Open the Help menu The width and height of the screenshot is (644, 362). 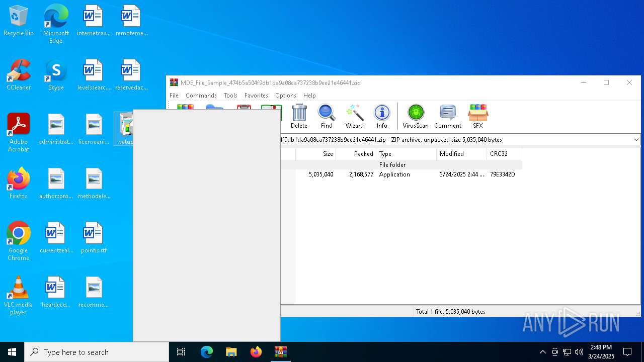(309, 96)
